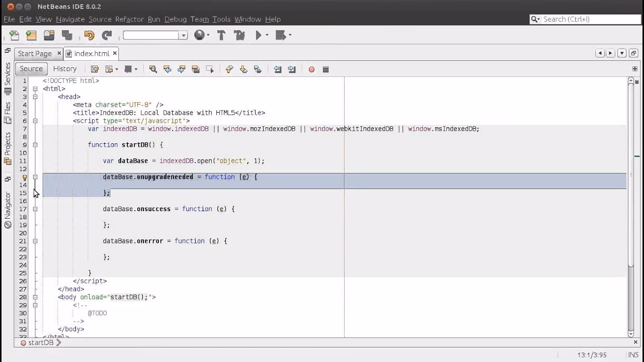
Task: Collapse onsuccess function fold on line 17
Action: click(x=35, y=209)
